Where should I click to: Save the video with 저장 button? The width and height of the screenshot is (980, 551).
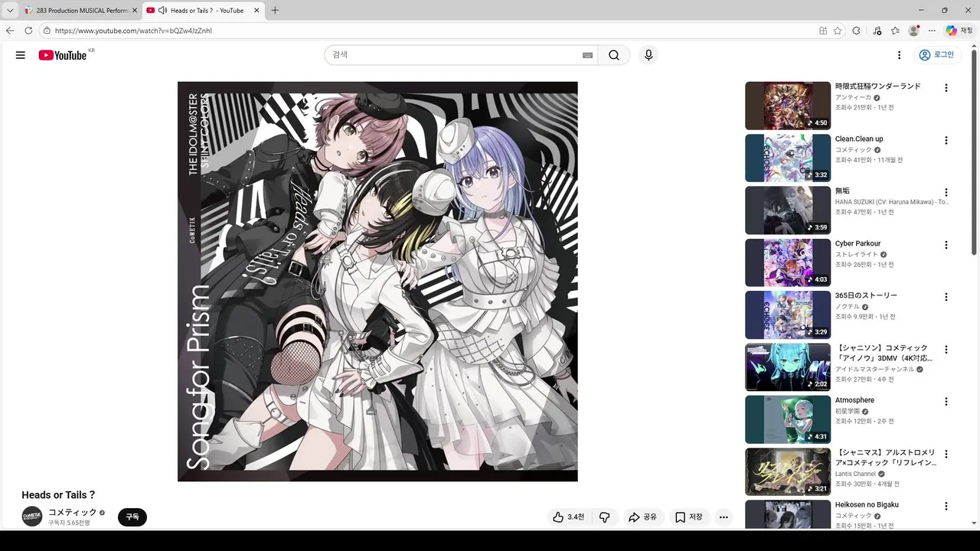(x=688, y=517)
